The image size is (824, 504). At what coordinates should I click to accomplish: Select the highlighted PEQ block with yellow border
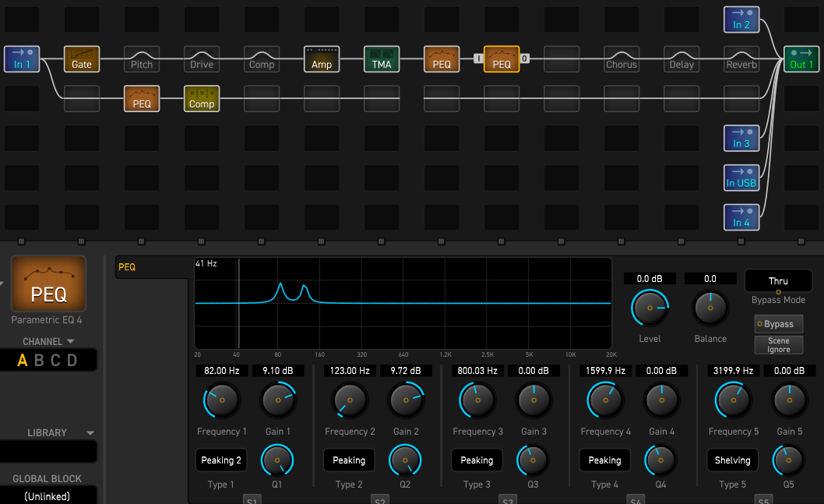point(502,59)
